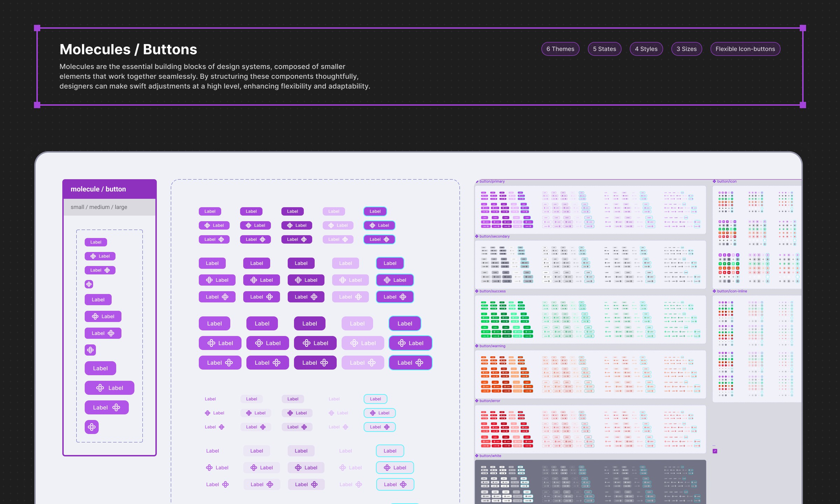Select the small / medium / large tab
Screen dimensions: 840x504
point(99,207)
